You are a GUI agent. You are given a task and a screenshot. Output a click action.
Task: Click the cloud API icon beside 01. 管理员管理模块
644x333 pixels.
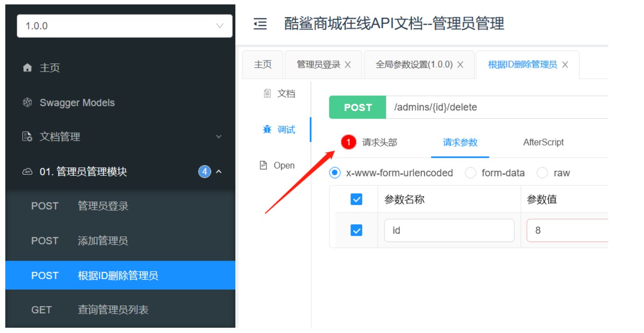coord(27,172)
